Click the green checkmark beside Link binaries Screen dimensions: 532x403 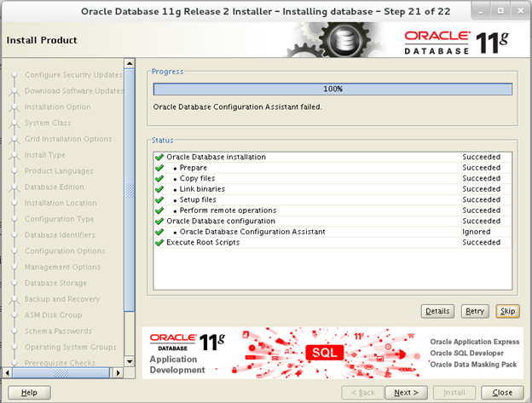tap(159, 189)
